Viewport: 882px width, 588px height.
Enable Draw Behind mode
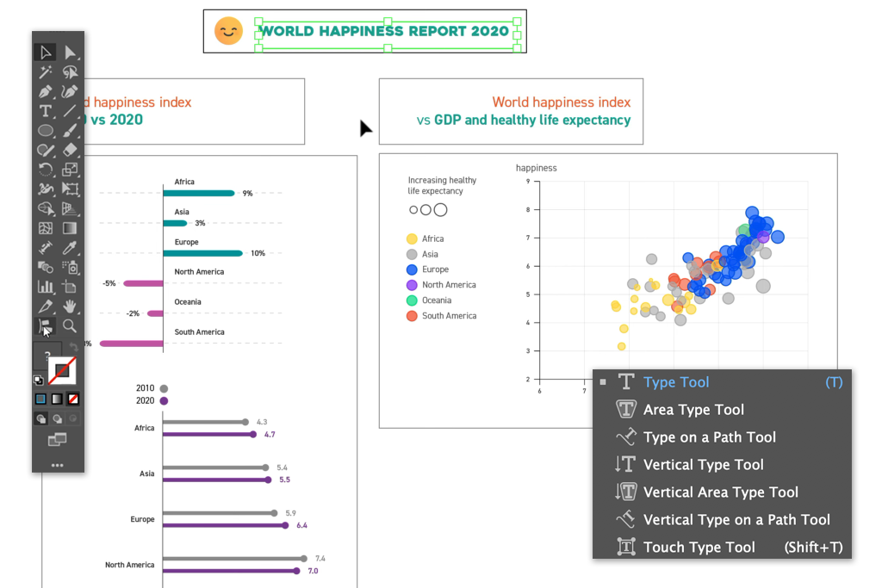(x=57, y=419)
